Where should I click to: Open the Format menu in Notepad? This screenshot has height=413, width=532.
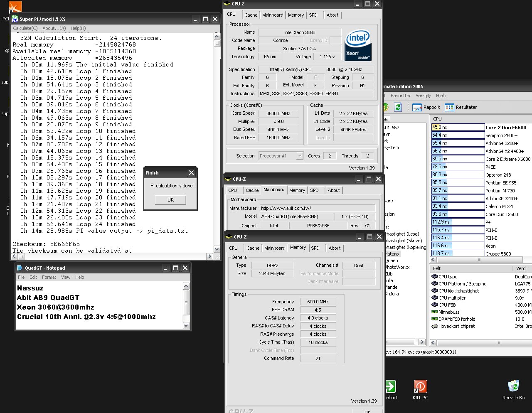(49, 277)
